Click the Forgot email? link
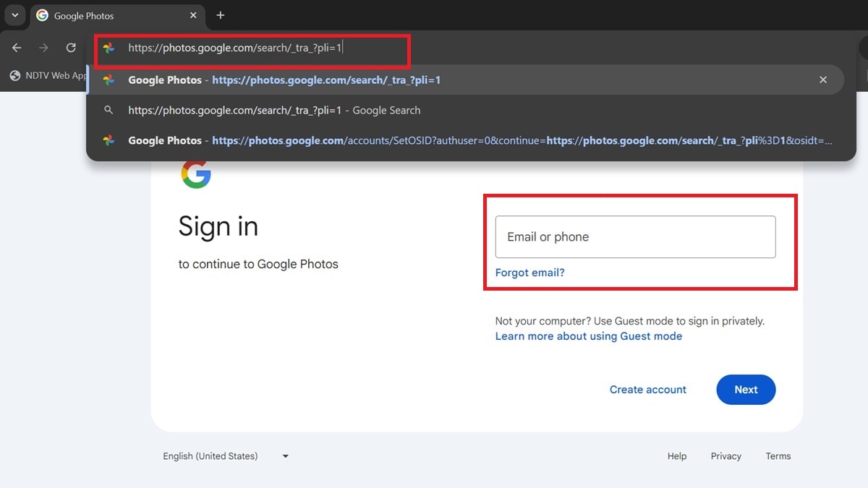The image size is (868, 488). 529,273
